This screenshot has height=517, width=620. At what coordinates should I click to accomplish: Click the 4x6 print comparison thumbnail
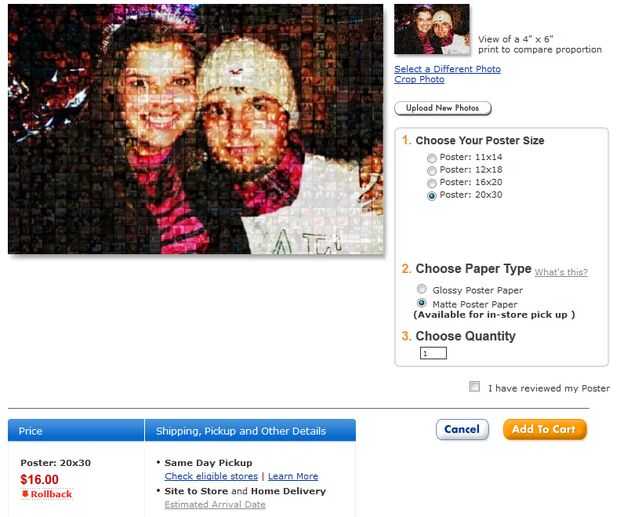click(432, 29)
